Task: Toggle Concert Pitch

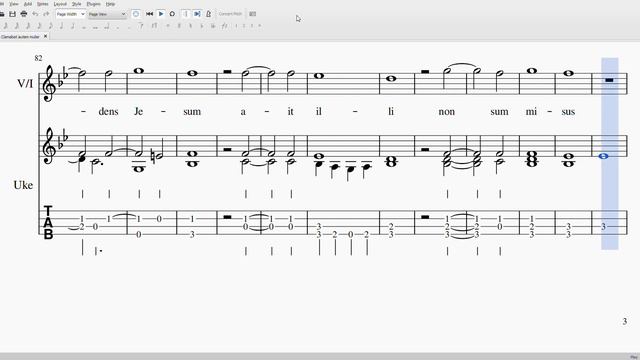Action: click(230, 14)
